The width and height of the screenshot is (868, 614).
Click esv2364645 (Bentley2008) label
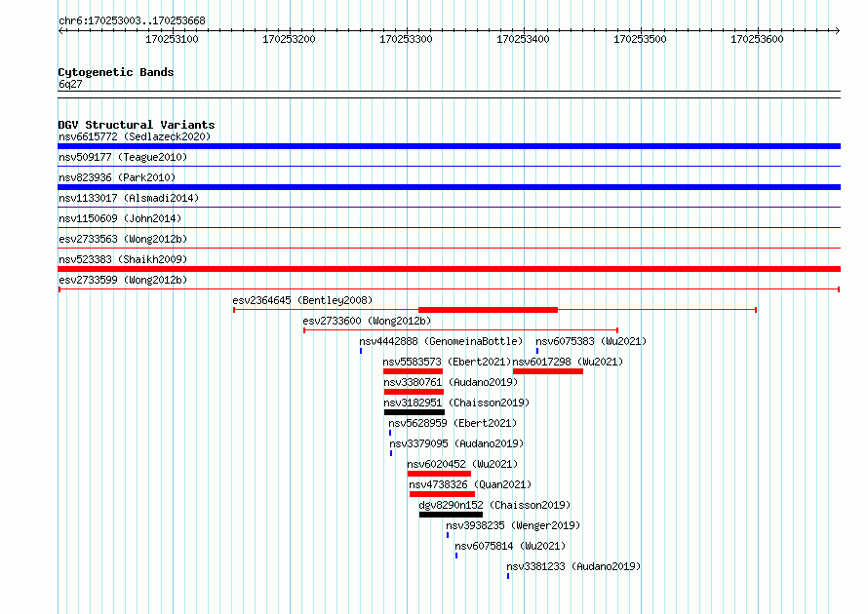click(x=302, y=300)
